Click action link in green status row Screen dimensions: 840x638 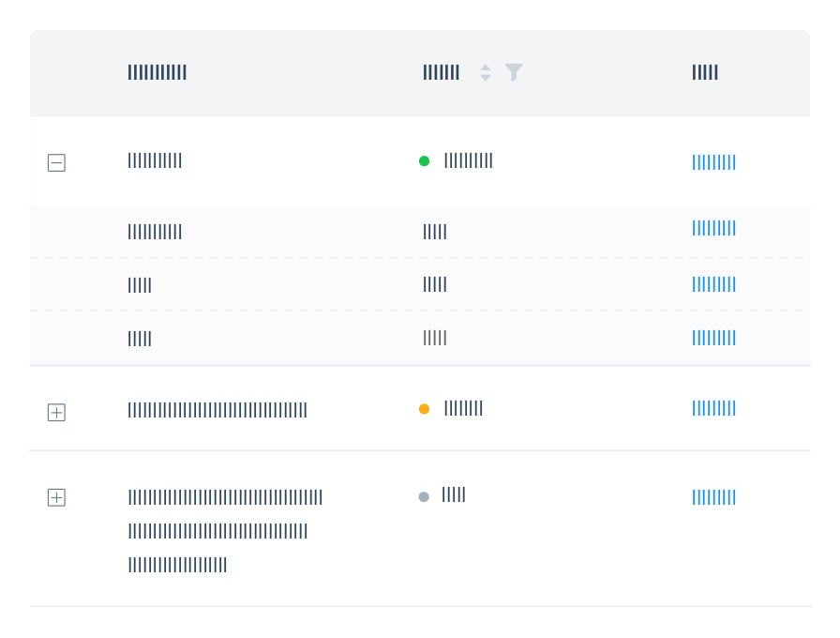(713, 162)
